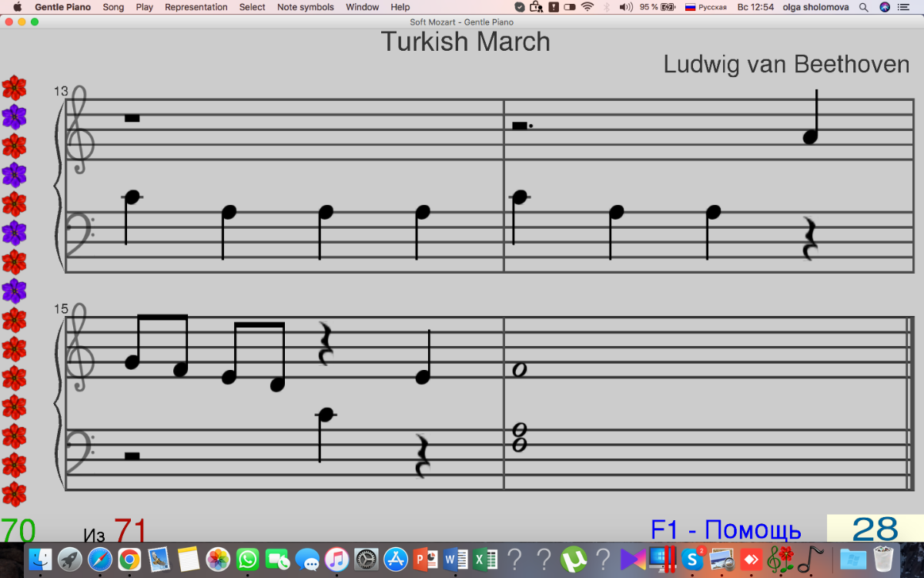
Task: Click the battery status icon
Action: pos(668,7)
